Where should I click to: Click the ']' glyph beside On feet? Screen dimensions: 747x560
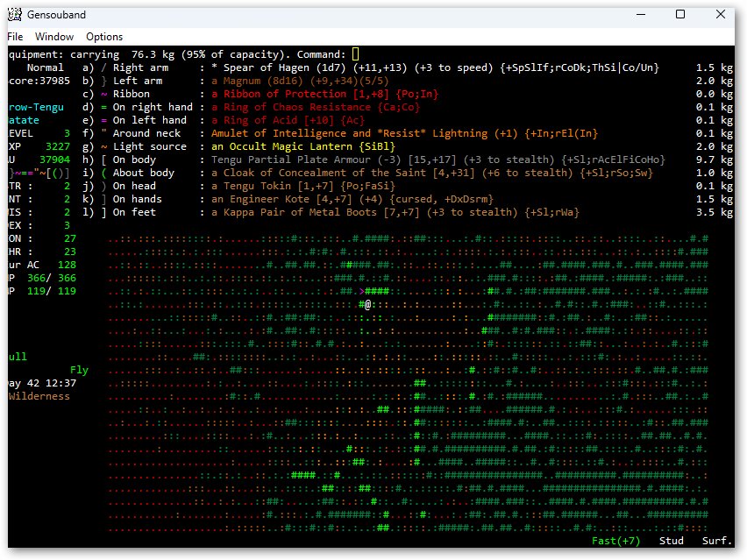click(103, 212)
